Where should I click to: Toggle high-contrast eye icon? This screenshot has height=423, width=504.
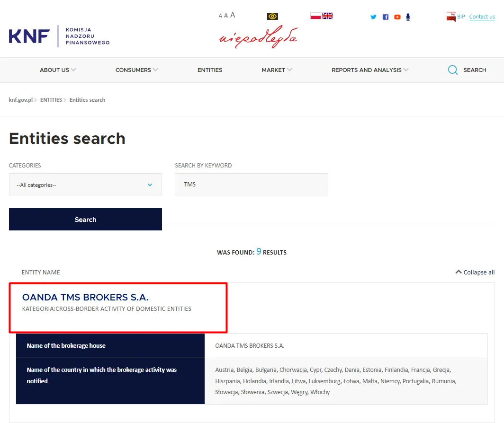(272, 16)
